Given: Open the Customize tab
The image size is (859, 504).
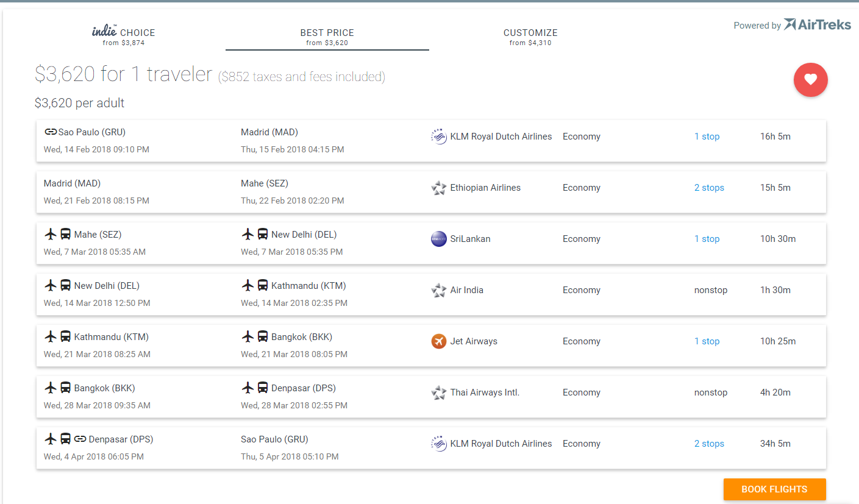Looking at the screenshot, I should pyautogui.click(x=530, y=37).
